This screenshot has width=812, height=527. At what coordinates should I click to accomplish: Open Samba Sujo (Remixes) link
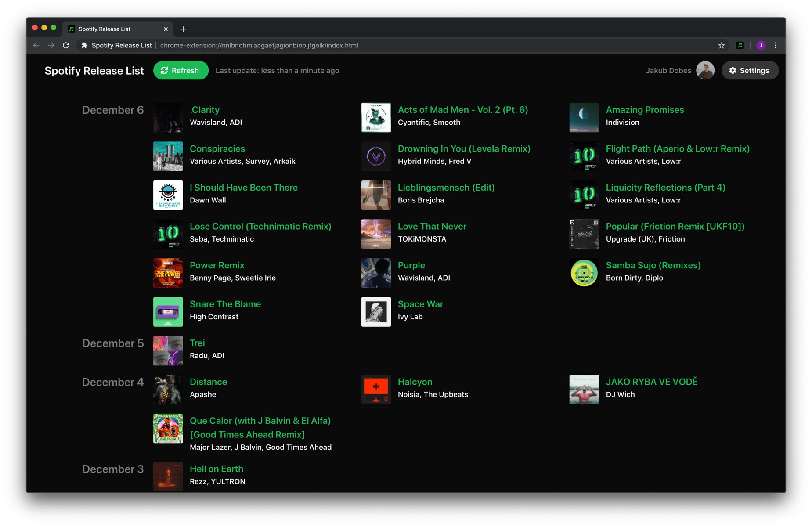coord(653,265)
